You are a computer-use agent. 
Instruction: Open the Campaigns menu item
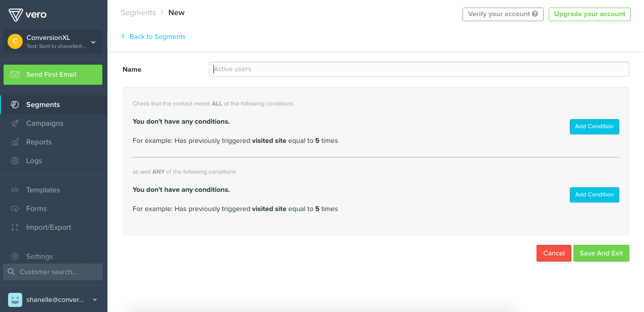click(45, 123)
